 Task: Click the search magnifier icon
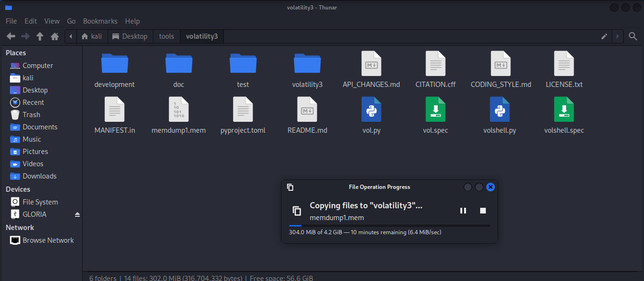coord(633,36)
